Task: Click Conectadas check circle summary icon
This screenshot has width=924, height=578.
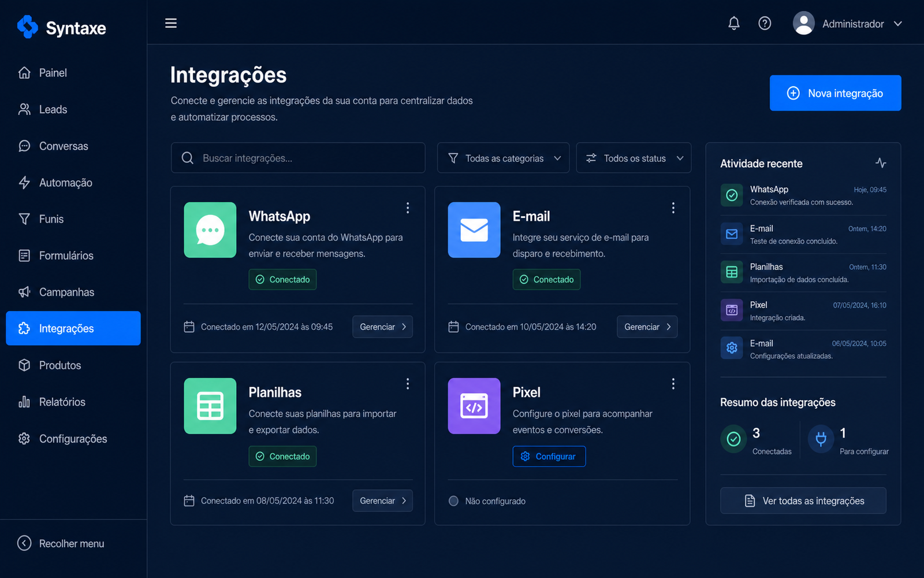Action: 733,439
